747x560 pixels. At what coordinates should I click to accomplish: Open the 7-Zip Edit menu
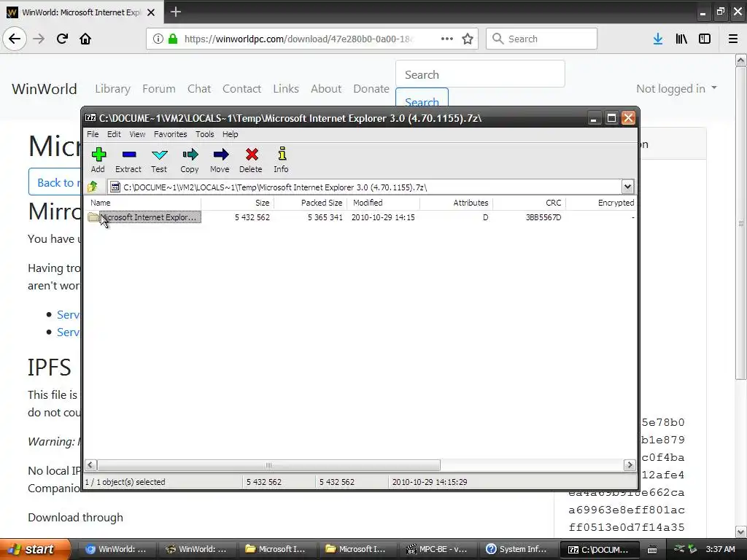point(114,134)
